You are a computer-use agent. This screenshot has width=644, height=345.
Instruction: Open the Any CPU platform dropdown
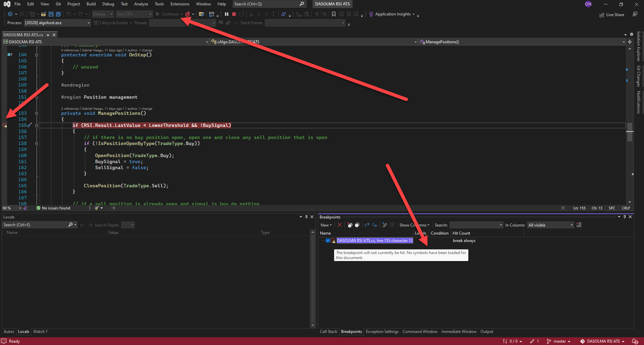click(134, 14)
